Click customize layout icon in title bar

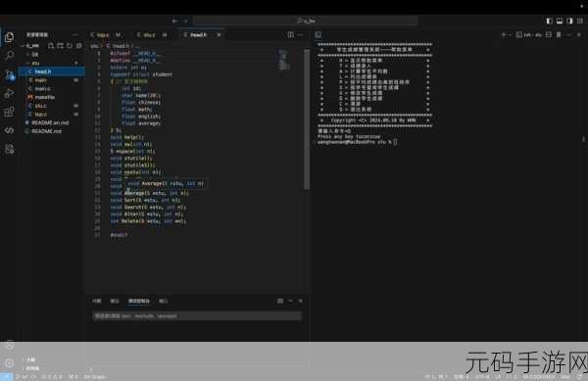(x=580, y=21)
